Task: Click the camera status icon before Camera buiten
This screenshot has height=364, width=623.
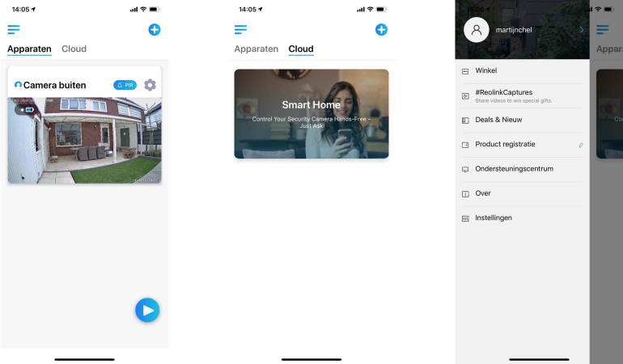Action: point(18,85)
